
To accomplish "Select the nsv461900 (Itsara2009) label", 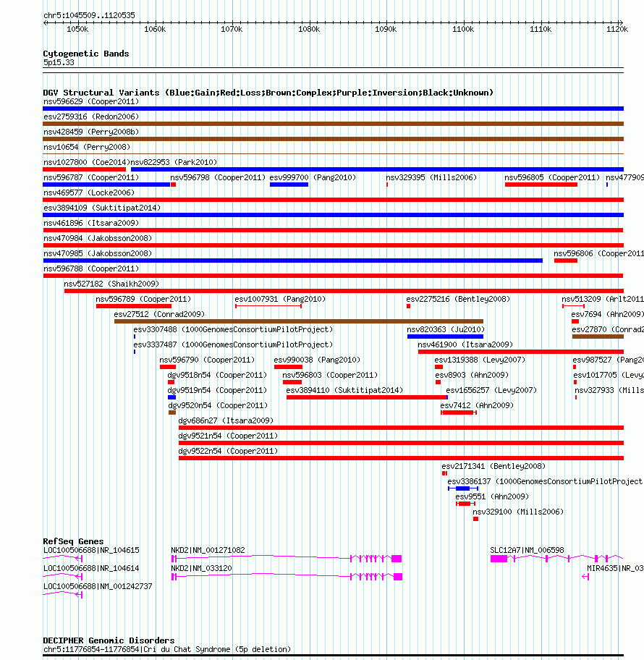I will (x=465, y=344).
